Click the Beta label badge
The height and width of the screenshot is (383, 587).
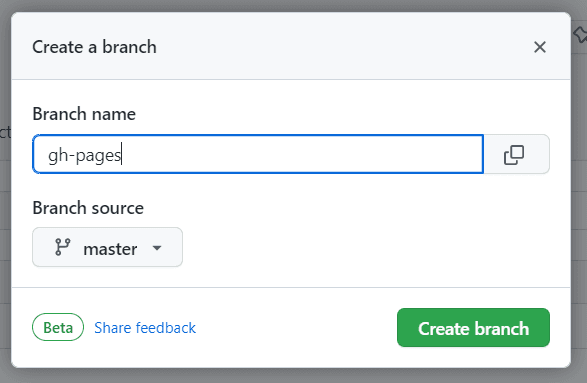tap(58, 327)
